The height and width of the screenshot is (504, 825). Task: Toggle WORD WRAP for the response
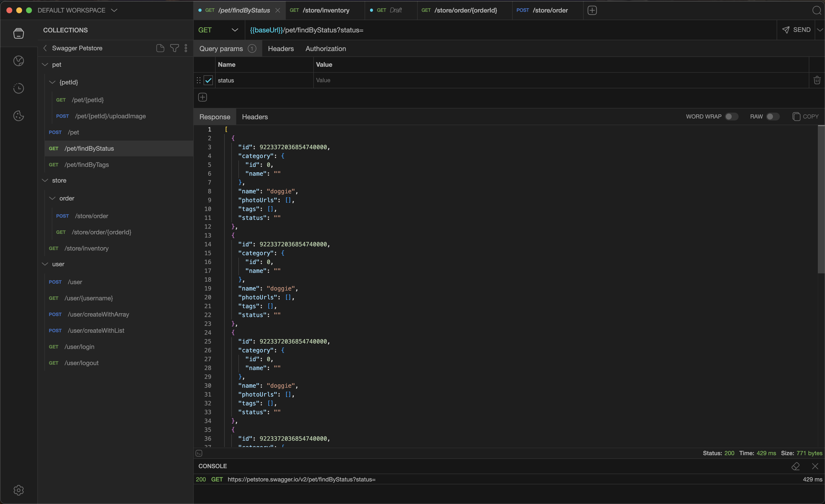pyautogui.click(x=732, y=117)
